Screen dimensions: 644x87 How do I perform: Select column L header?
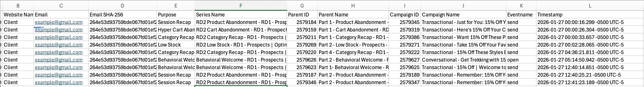tap(590, 5)
